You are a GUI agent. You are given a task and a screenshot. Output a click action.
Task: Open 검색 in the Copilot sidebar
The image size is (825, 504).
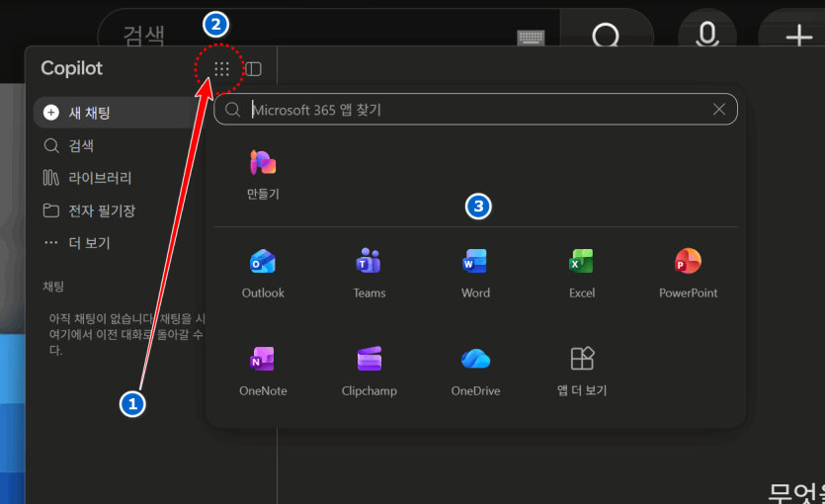tap(69, 145)
